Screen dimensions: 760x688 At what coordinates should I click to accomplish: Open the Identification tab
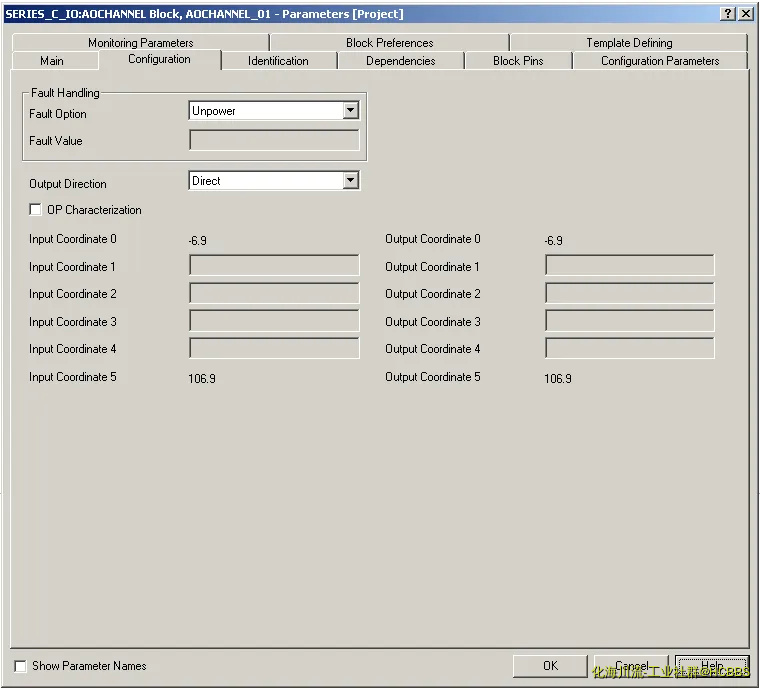[278, 61]
